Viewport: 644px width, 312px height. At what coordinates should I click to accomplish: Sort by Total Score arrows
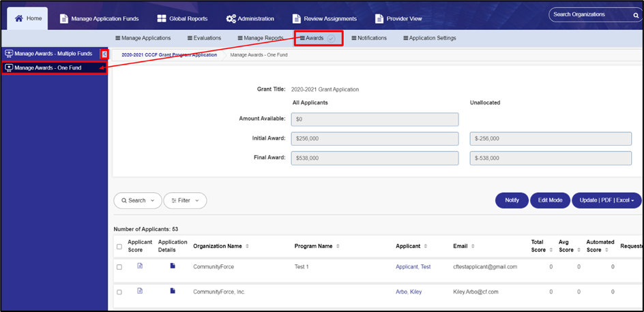[x=551, y=250]
